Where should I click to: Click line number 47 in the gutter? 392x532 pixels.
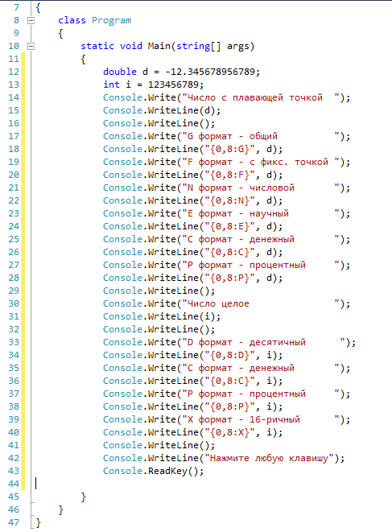click(x=14, y=523)
